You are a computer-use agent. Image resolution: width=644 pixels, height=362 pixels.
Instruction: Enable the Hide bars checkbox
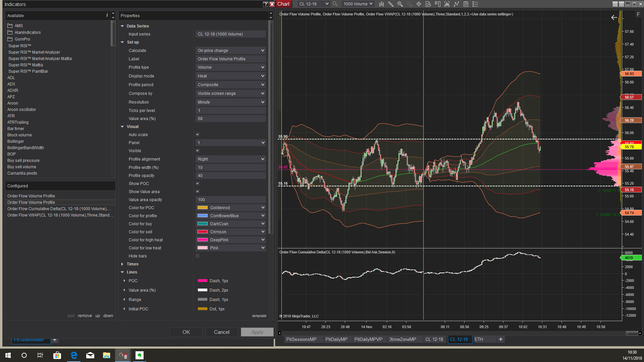pos(198,256)
